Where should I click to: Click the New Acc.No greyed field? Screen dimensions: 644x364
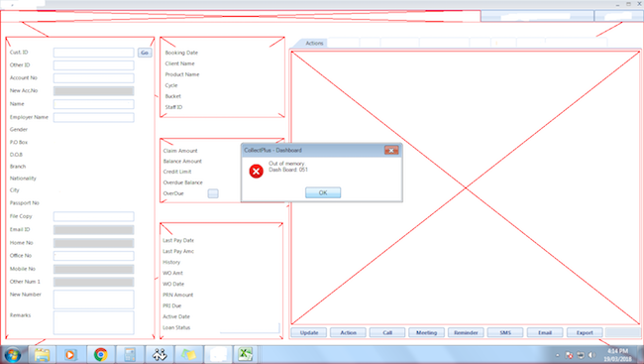[x=94, y=91]
